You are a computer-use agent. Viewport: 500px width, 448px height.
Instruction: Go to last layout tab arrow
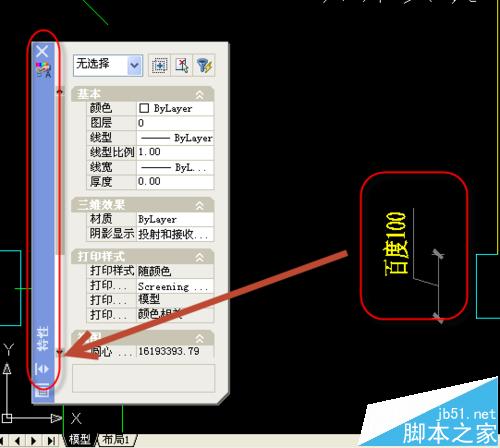(50, 441)
